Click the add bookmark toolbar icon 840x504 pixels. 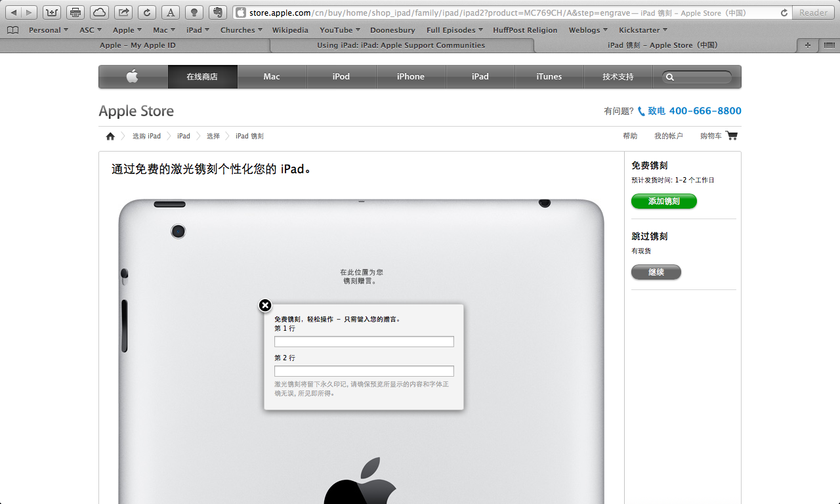[x=52, y=12]
